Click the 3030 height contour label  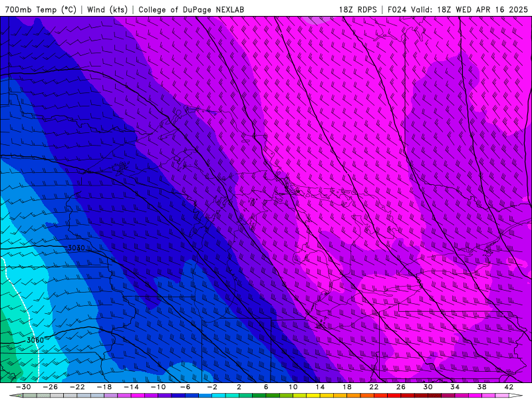(76, 248)
